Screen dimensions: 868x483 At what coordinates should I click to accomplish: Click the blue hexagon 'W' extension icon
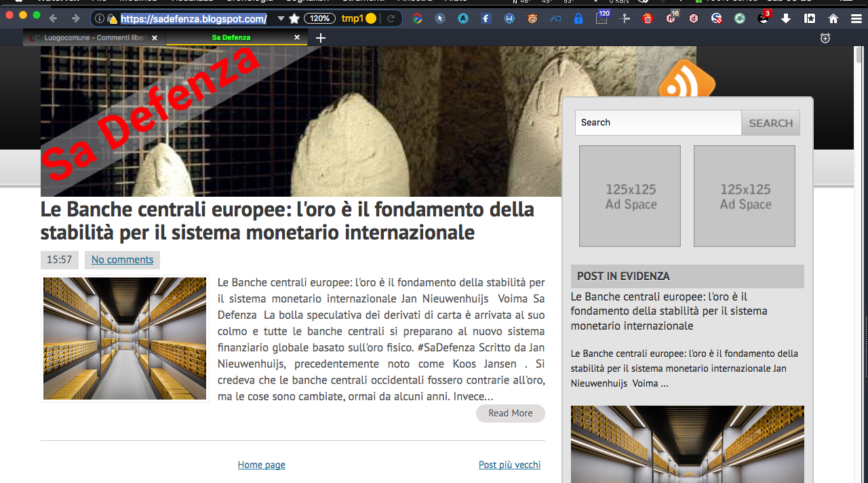[x=509, y=18]
